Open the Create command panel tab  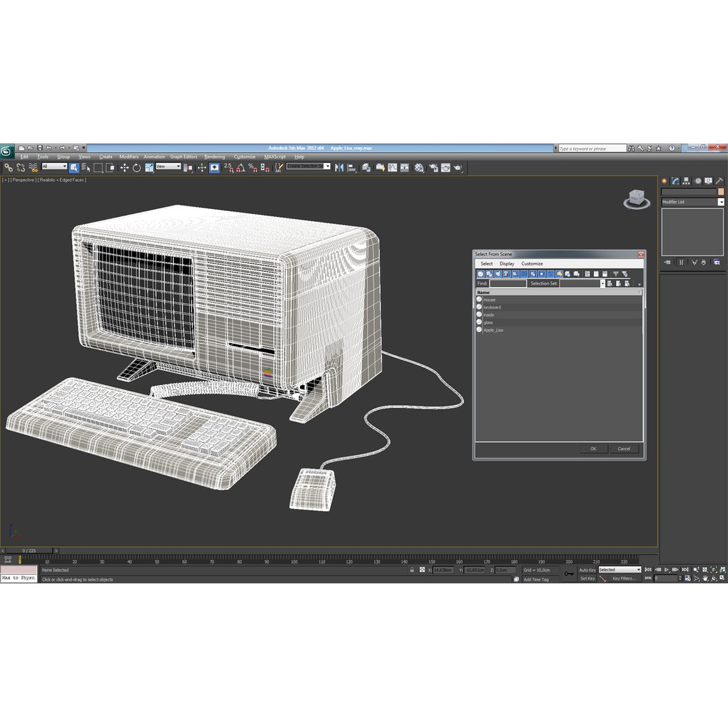pos(665,181)
